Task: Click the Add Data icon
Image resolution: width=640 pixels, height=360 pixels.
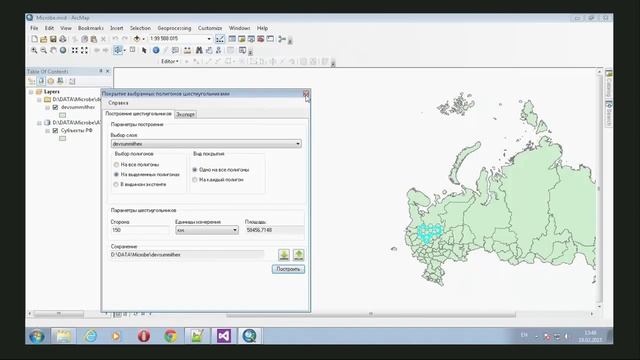Action: pyautogui.click(x=137, y=39)
